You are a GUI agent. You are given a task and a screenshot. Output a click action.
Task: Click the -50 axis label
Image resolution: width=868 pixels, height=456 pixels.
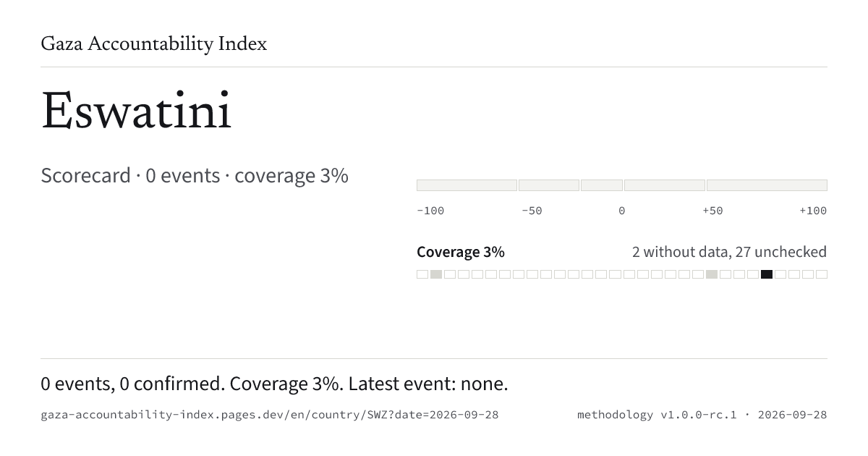[x=532, y=211]
